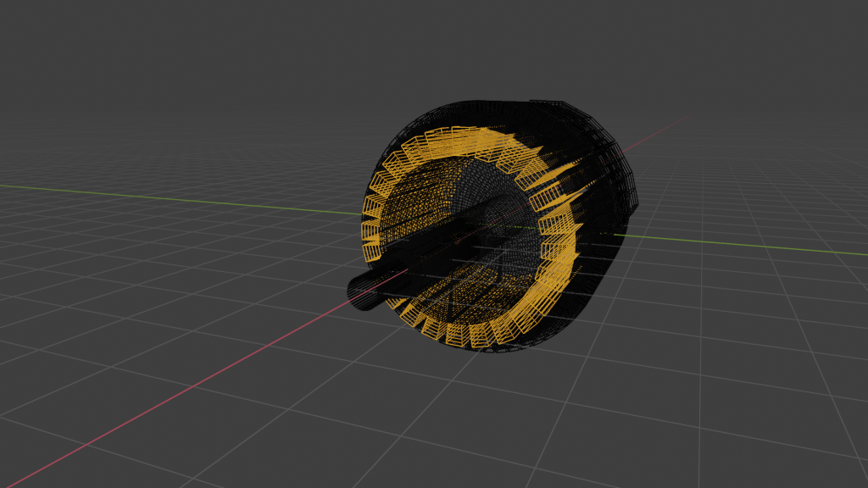Click the top edge of the black housing
This screenshot has width=868, height=488.
pos(492,105)
